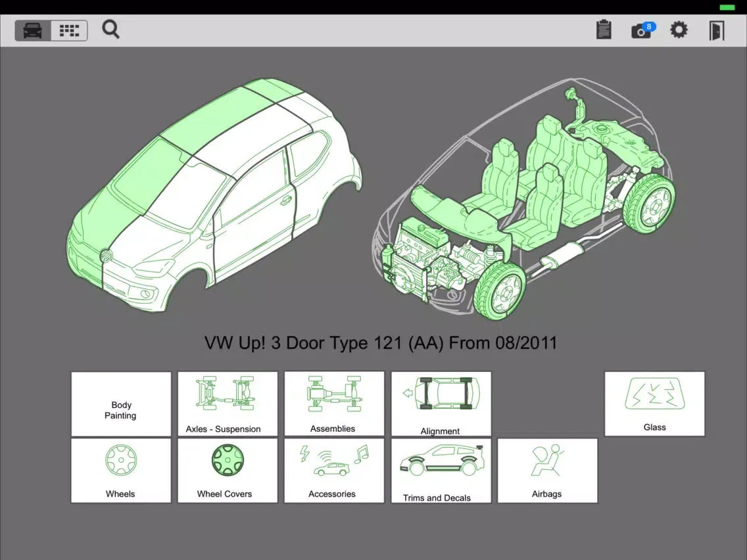This screenshot has height=560, width=747.
Task: Select the exhaust muffler in cutaway view
Action: [x=562, y=255]
